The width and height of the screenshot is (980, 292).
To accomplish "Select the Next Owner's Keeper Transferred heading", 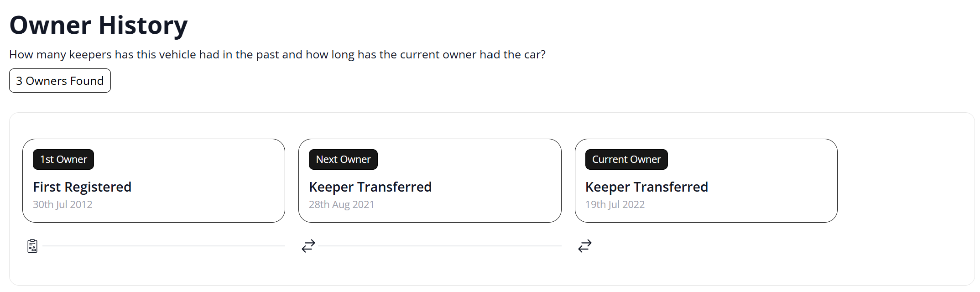I will click(x=370, y=187).
